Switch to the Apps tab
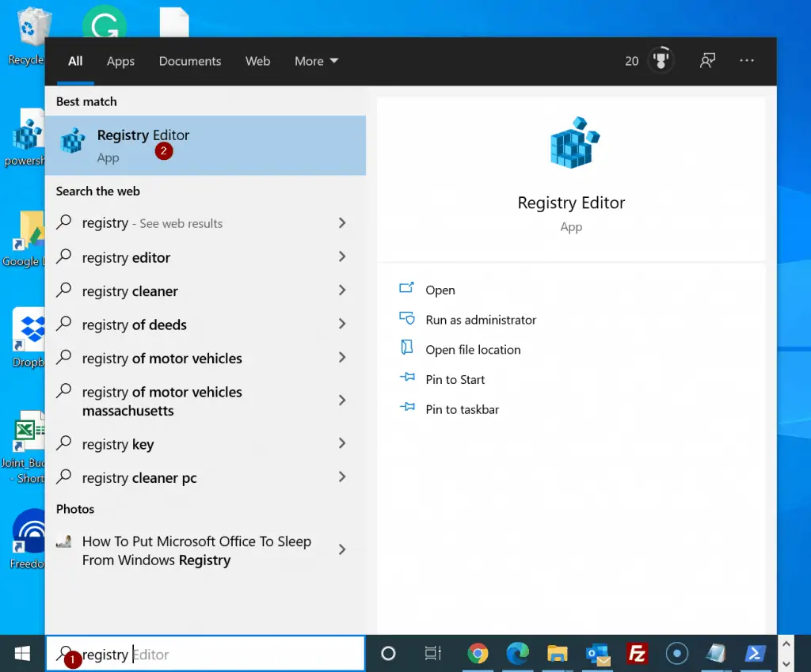The image size is (811, 672). click(120, 61)
